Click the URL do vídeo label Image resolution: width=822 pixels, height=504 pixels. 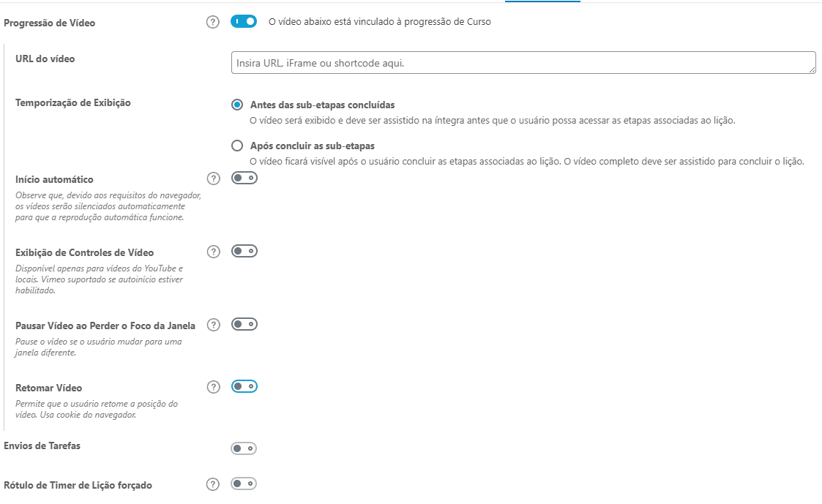[45, 59]
